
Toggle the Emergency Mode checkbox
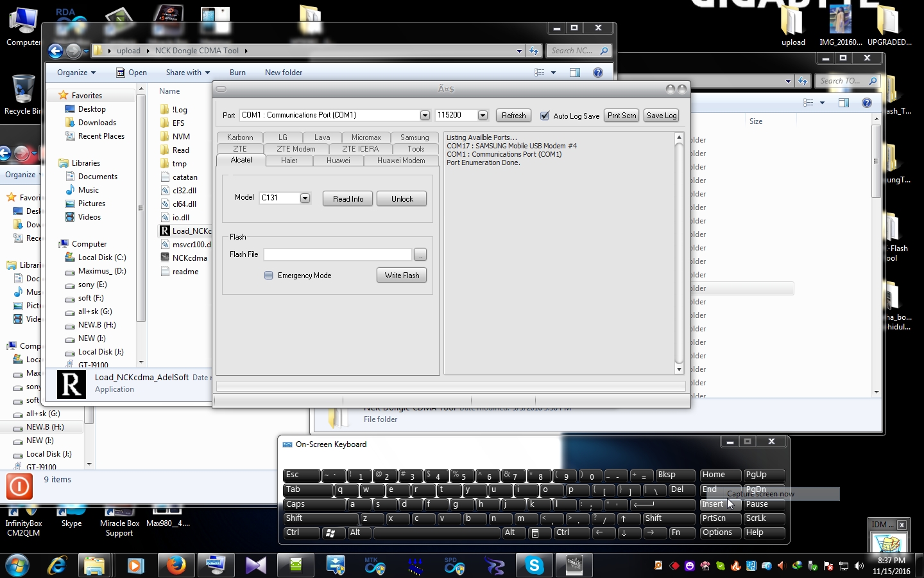269,276
